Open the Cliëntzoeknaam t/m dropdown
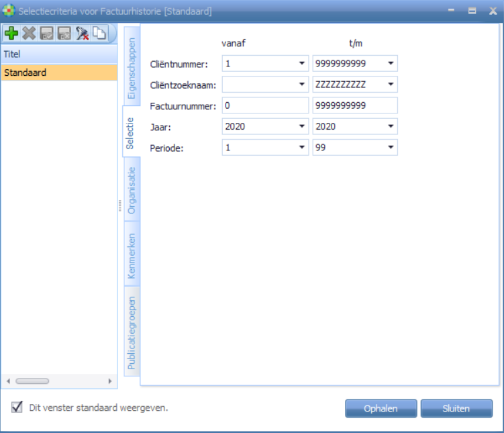This screenshot has height=433, width=504. (x=391, y=85)
